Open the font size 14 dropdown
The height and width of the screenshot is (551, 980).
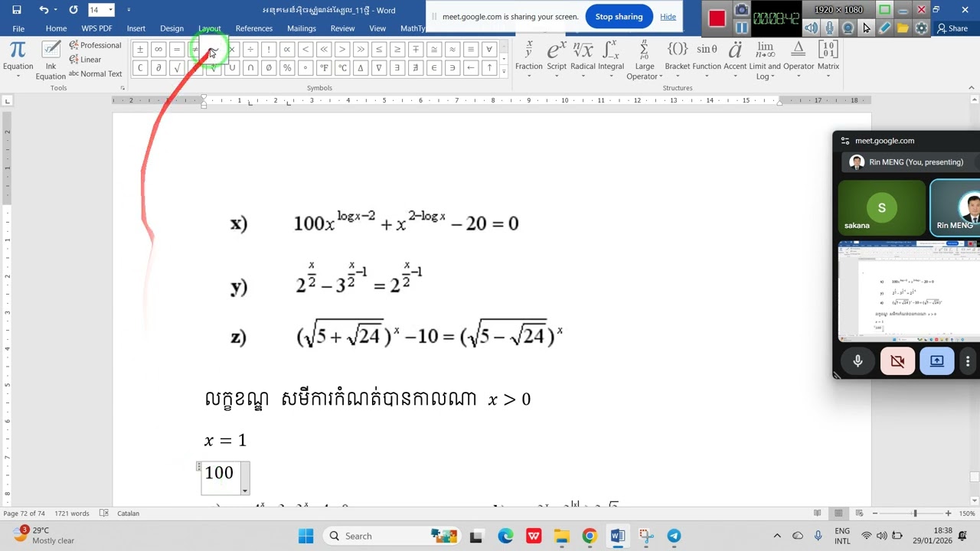coord(110,10)
